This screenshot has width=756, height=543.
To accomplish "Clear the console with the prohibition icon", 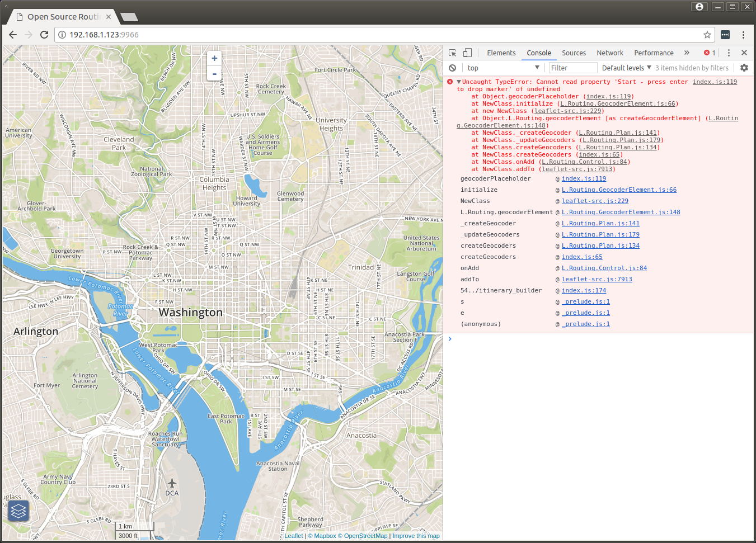I will (x=451, y=68).
